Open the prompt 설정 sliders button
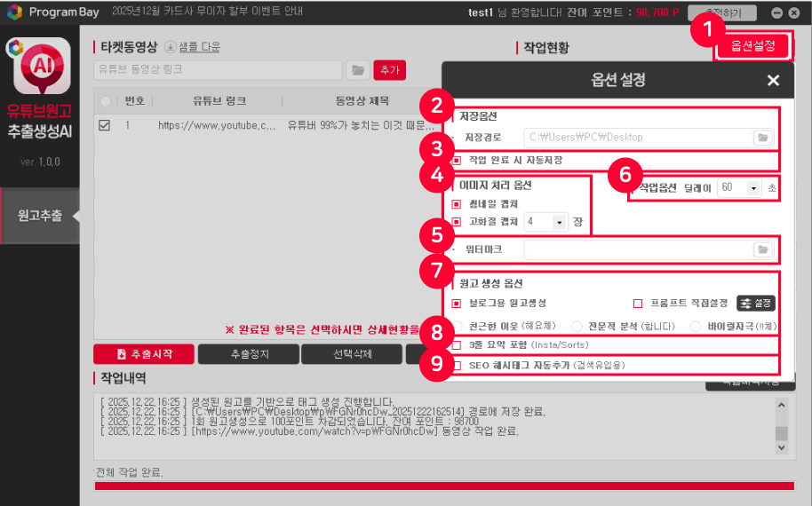812x506 pixels. (756, 304)
